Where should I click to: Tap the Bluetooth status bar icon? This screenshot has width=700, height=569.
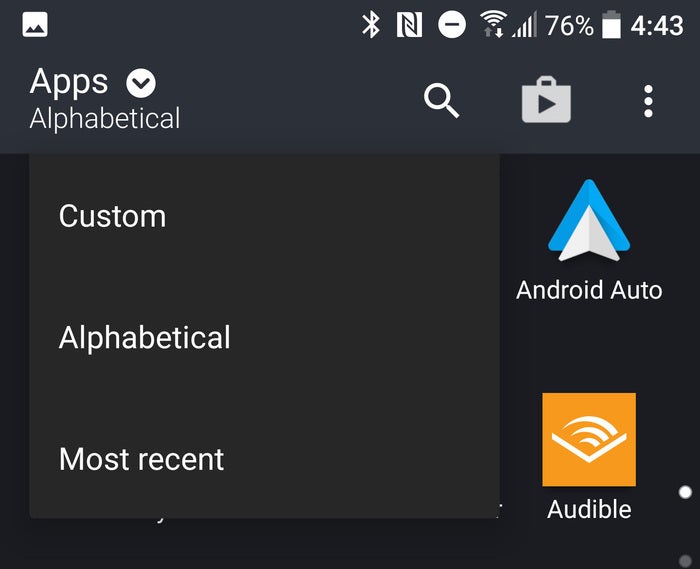[x=371, y=25]
